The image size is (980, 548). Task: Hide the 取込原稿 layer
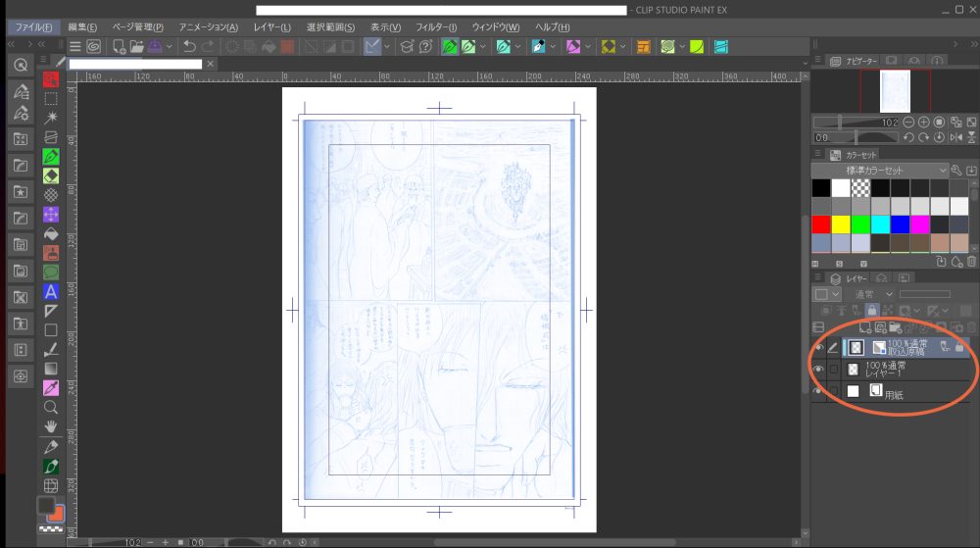pyautogui.click(x=818, y=346)
